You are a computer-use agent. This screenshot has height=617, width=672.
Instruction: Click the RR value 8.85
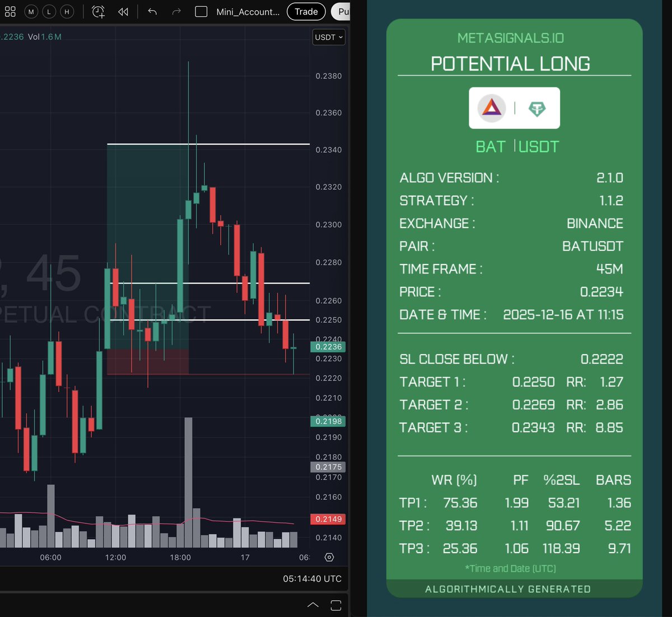(609, 428)
